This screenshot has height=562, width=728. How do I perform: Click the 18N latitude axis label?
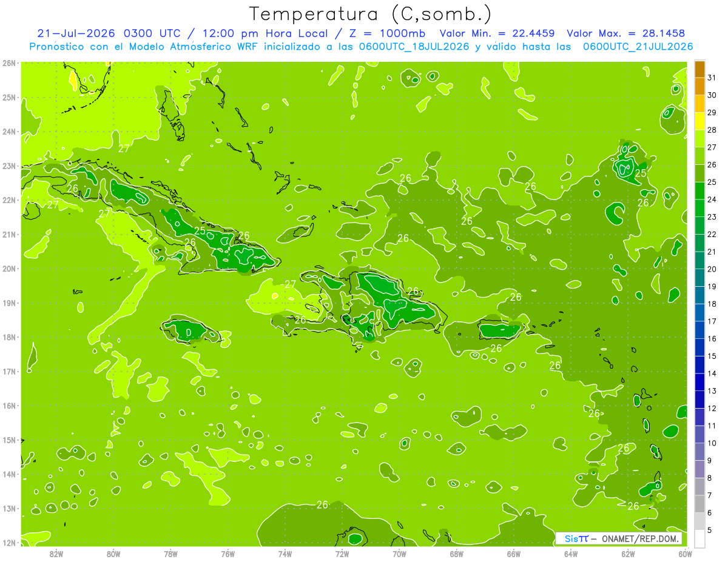point(9,337)
